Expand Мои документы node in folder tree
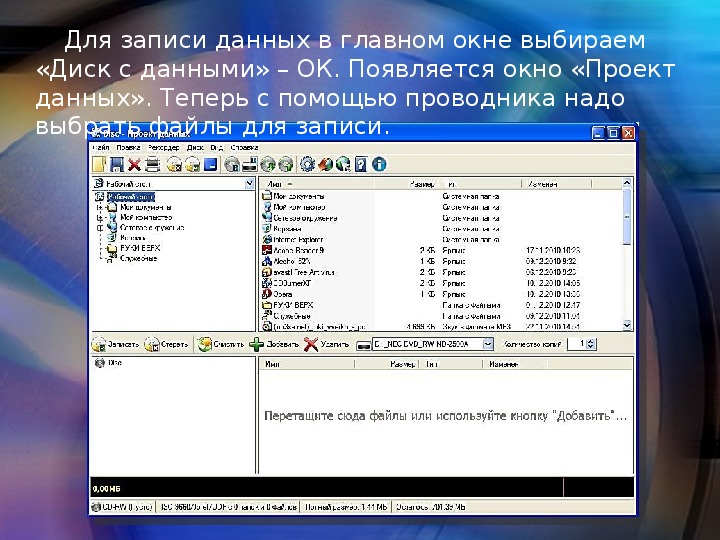This screenshot has width=720, height=540. pos(99,208)
